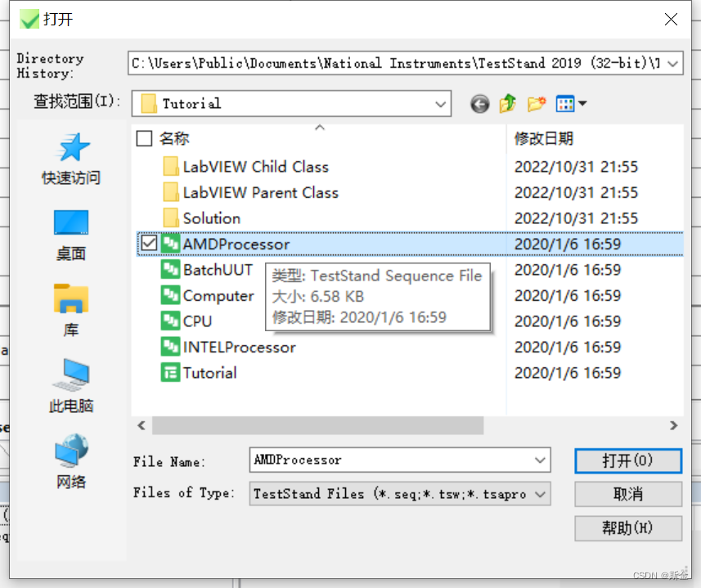Click the horizontal scrollbar left arrow

coord(142,425)
